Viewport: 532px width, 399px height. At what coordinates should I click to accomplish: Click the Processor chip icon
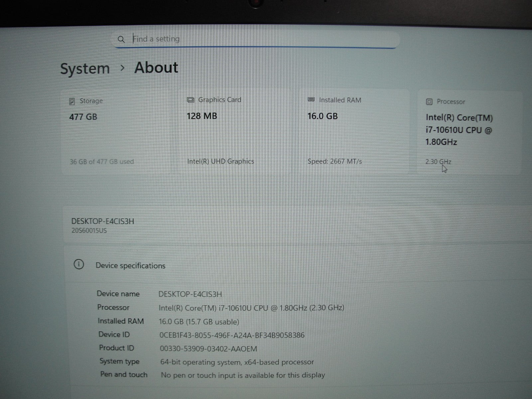(429, 102)
